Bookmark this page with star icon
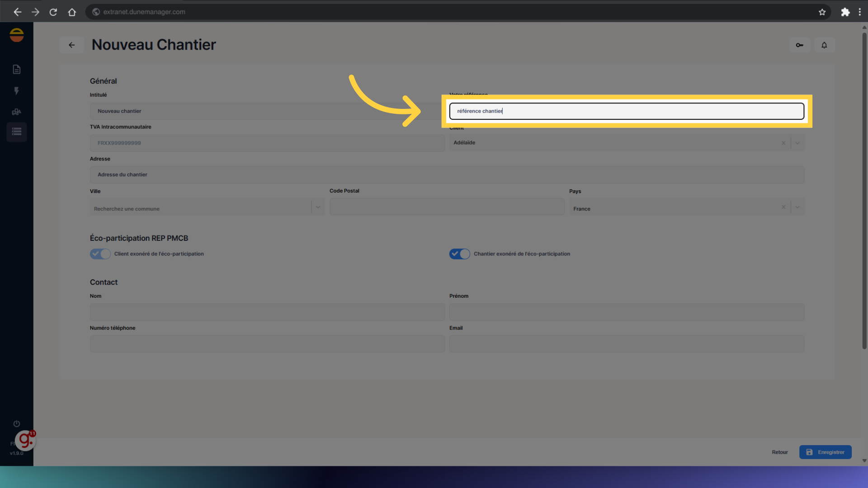This screenshot has height=488, width=868. pos(822,12)
